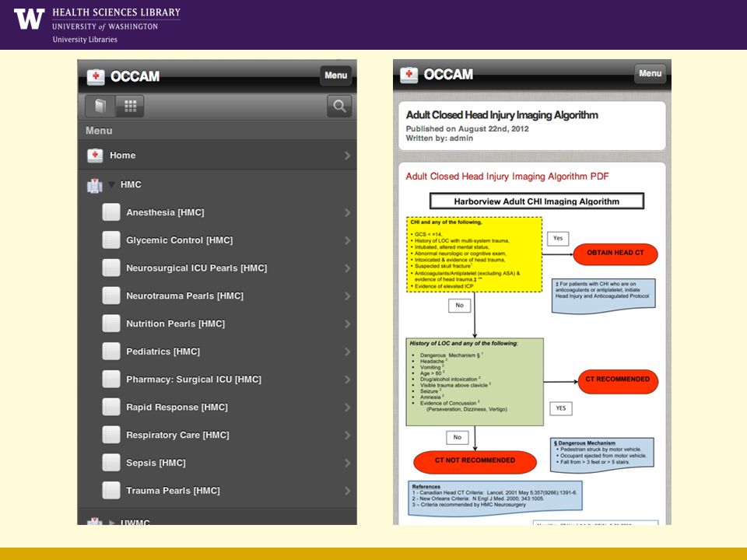This screenshot has width=747, height=560.
Task: Click CT NOT RECOMMENDED red oval
Action: coord(475,461)
